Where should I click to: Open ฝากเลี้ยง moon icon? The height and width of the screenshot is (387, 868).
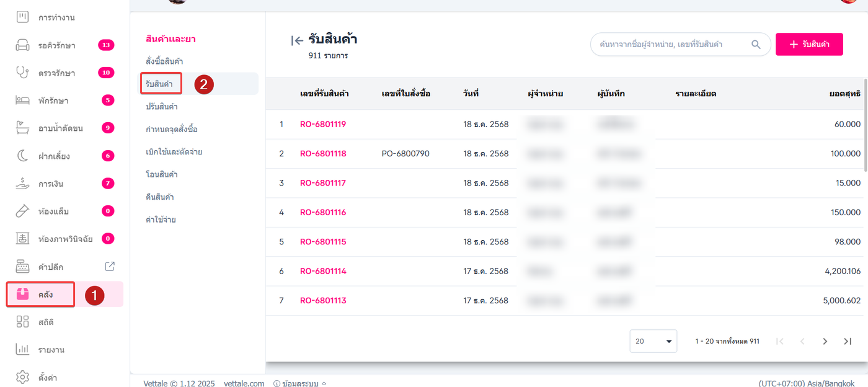coord(22,156)
